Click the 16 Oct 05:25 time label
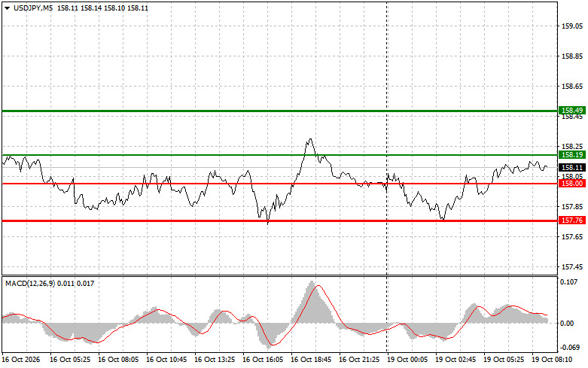Screen dimensions: 588x368 tap(70, 360)
